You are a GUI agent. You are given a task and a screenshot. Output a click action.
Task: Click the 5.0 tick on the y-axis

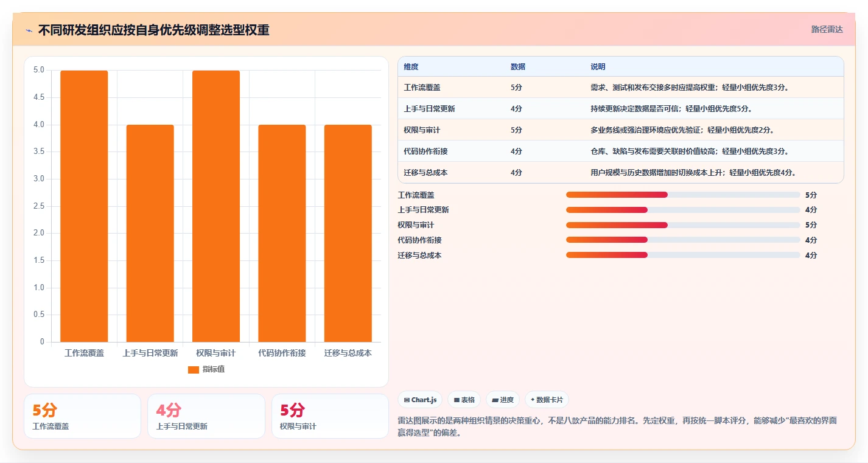[x=38, y=70]
